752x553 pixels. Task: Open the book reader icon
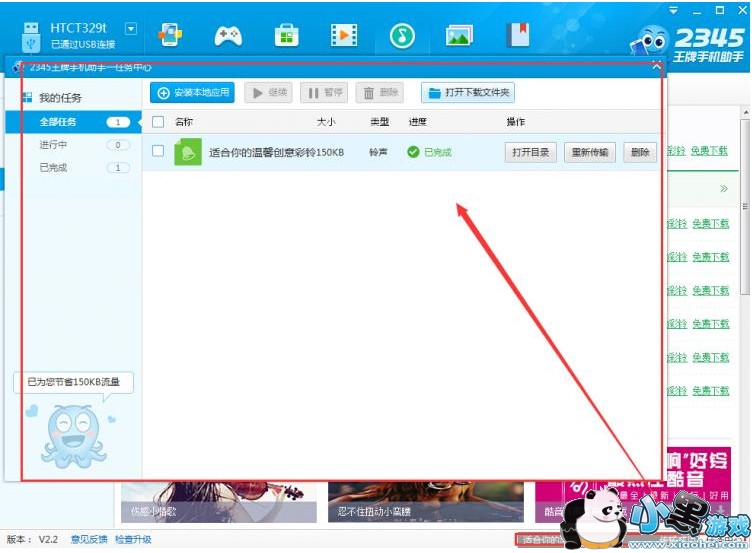pos(518,35)
